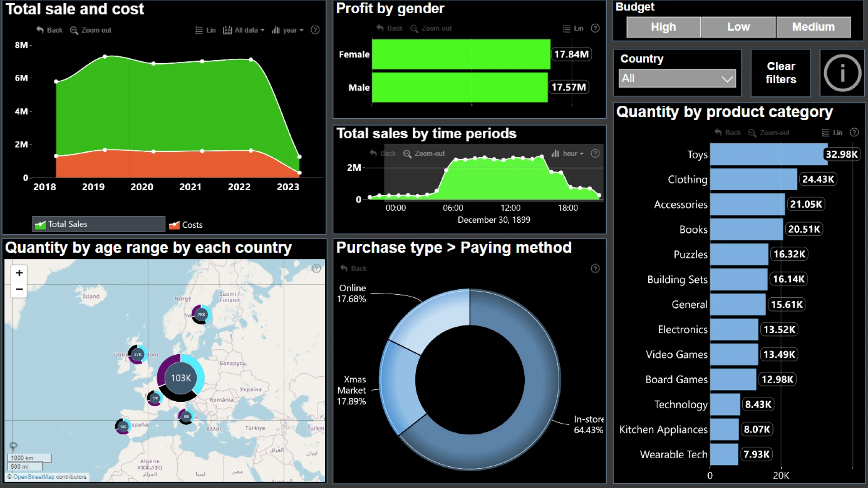Zoom in on the map
This screenshot has width=868, height=488.
pos(19,273)
